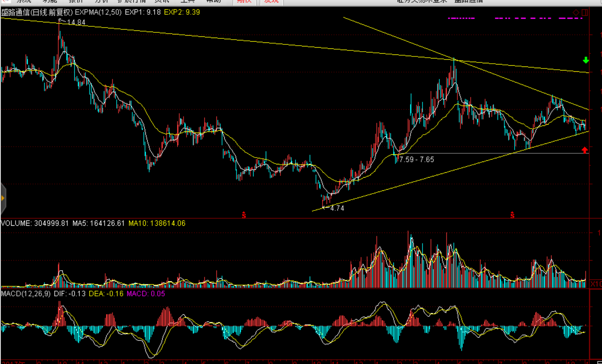602x364 pixels.
Task: Click the magenta MACD: 0.05 value
Action: click(x=145, y=294)
